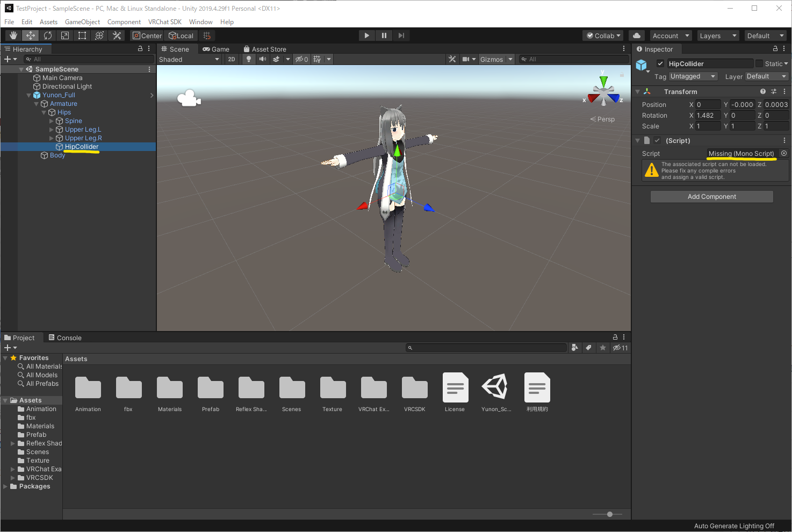Toggle scene grid visibility

(317, 59)
